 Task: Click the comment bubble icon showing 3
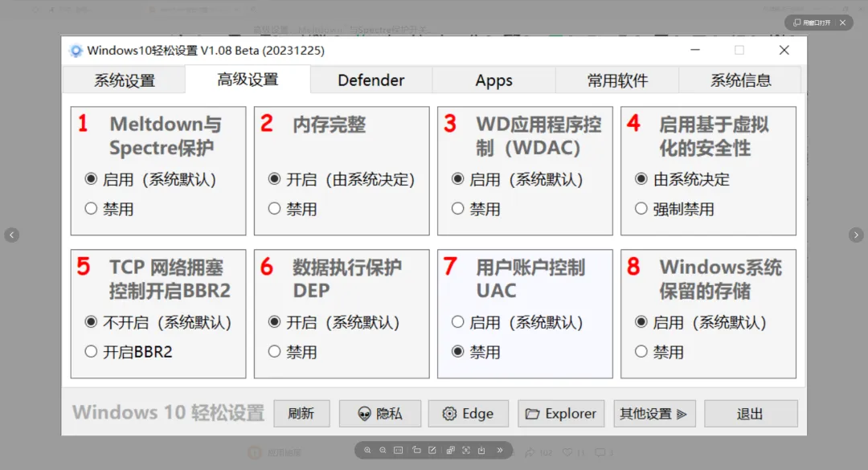pyautogui.click(x=600, y=452)
